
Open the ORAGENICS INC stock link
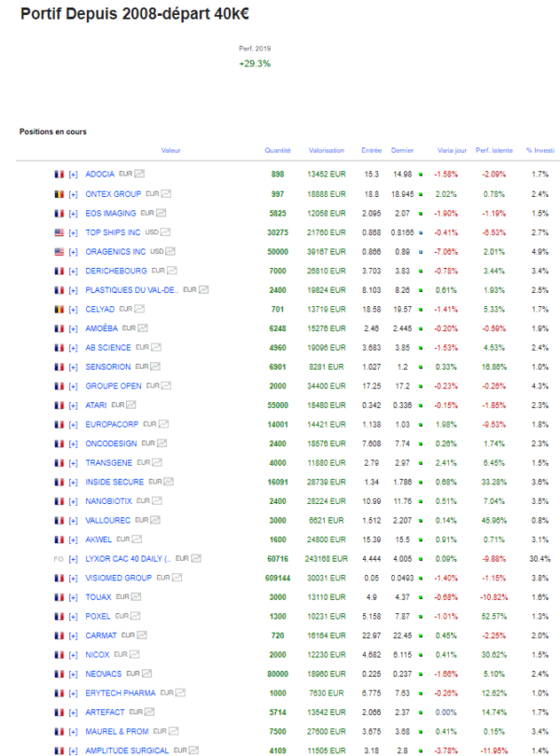pos(116,252)
